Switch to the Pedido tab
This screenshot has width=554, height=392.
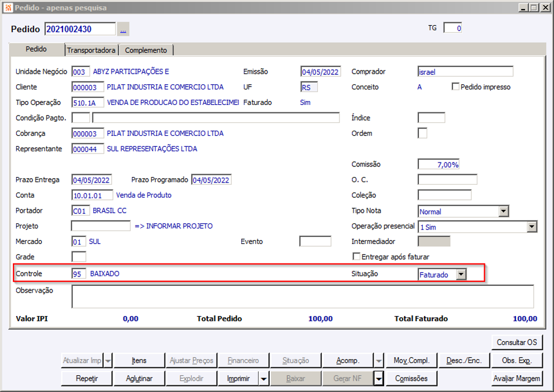(36, 49)
